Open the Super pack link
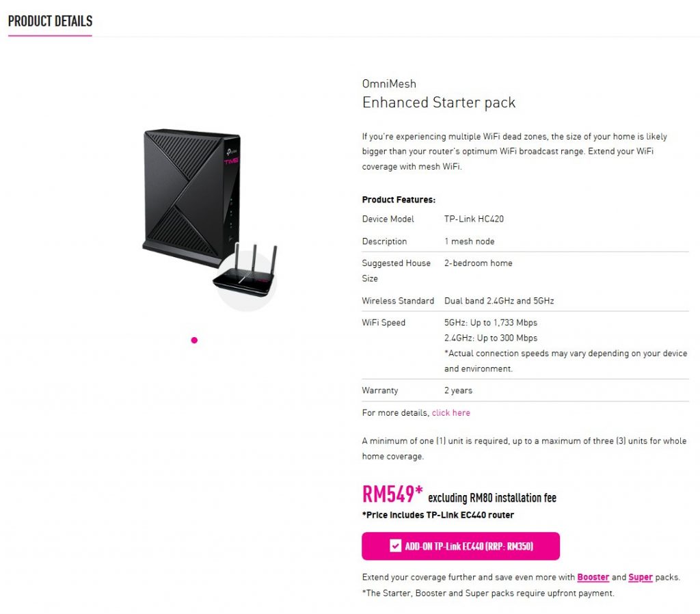 [x=640, y=577]
